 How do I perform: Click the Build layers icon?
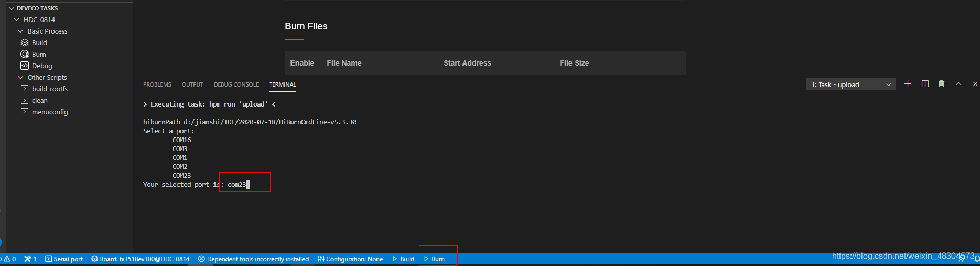point(25,42)
